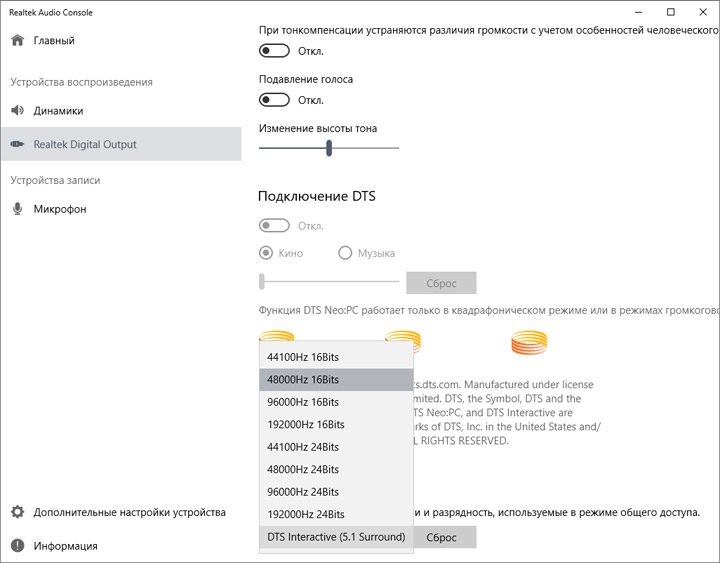Click the gear icon for Дополнительные настройки устройства
Viewport: 720px width, 563px height.
pyautogui.click(x=17, y=512)
